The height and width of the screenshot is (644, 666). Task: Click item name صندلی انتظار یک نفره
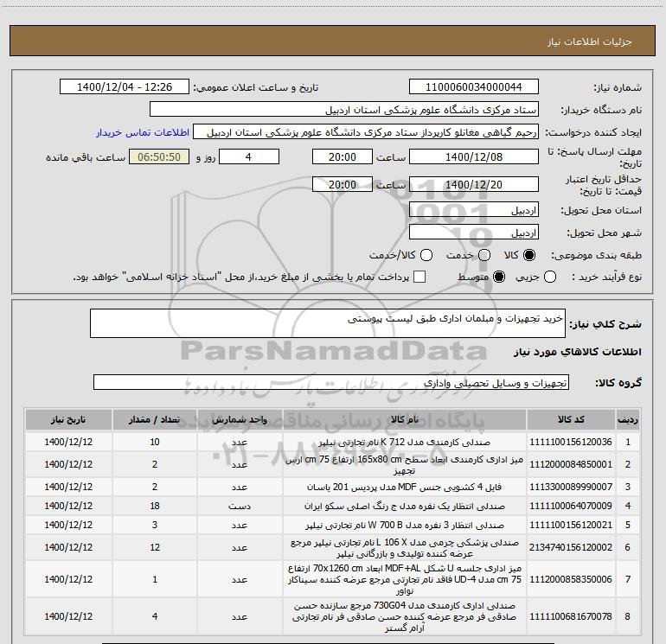click(x=405, y=506)
